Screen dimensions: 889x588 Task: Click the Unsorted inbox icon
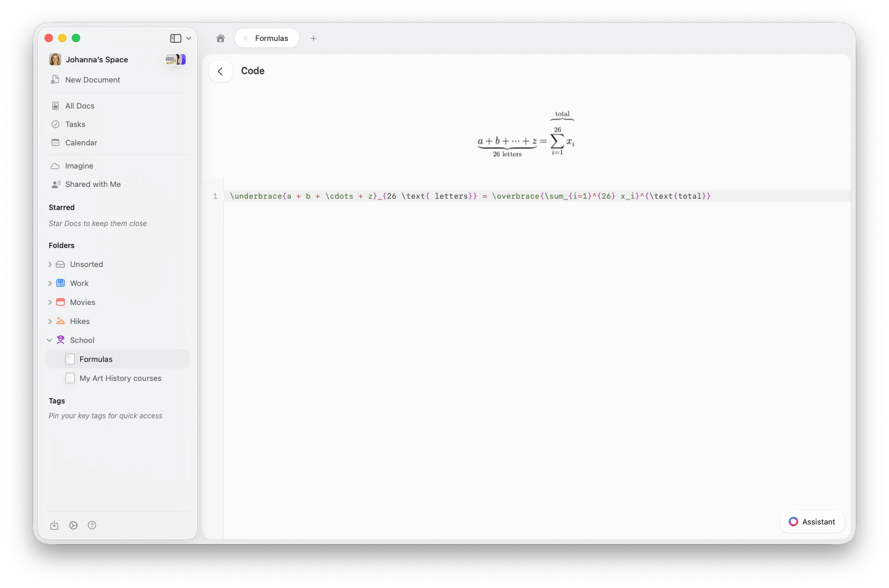(x=61, y=264)
